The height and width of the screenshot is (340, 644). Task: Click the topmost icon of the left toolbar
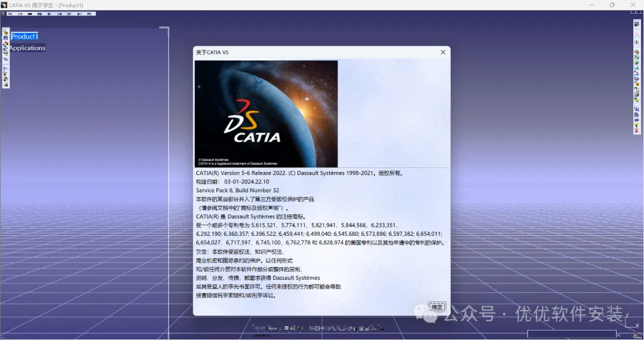[6, 32]
